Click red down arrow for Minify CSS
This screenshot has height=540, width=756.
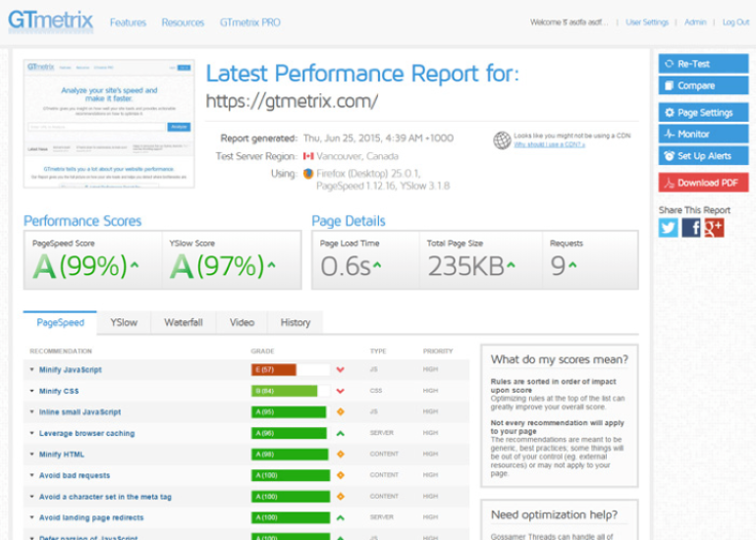pos(341,391)
